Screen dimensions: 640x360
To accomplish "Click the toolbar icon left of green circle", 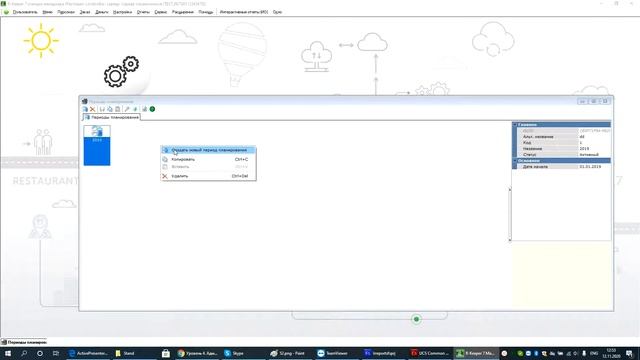I will [x=144, y=109].
